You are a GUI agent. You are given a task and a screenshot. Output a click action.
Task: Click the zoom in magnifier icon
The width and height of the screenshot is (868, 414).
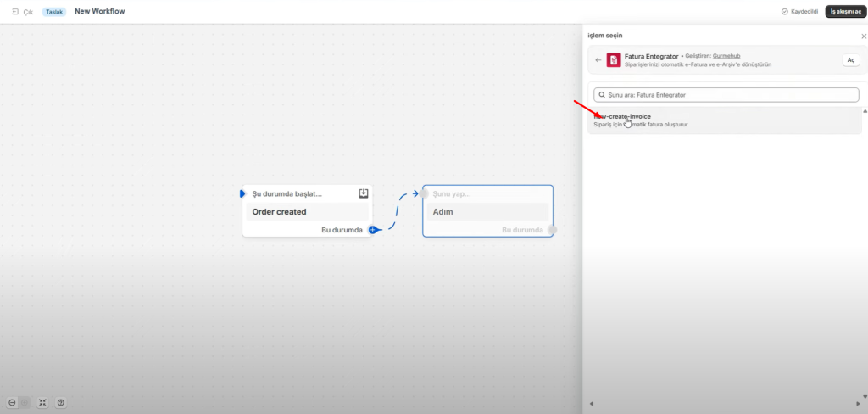click(25, 402)
